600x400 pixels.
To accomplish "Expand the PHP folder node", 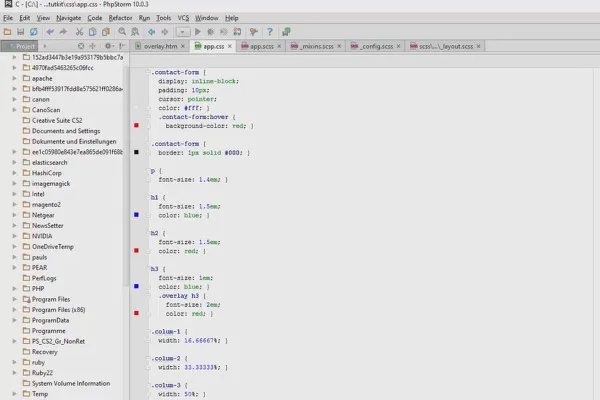I will coord(15,288).
